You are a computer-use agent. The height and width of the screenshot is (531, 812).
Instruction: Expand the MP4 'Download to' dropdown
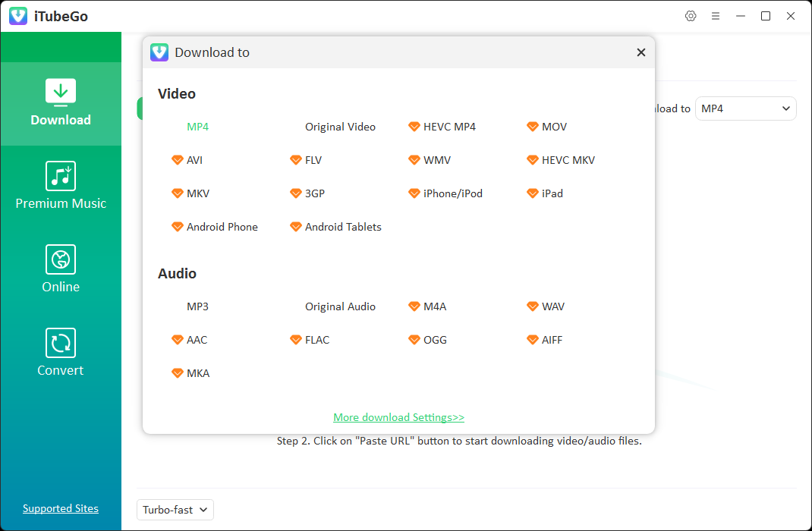745,108
